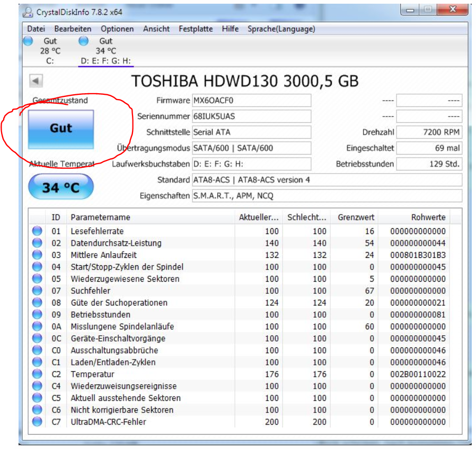Click the blue status orb for drive C:

click(x=28, y=41)
